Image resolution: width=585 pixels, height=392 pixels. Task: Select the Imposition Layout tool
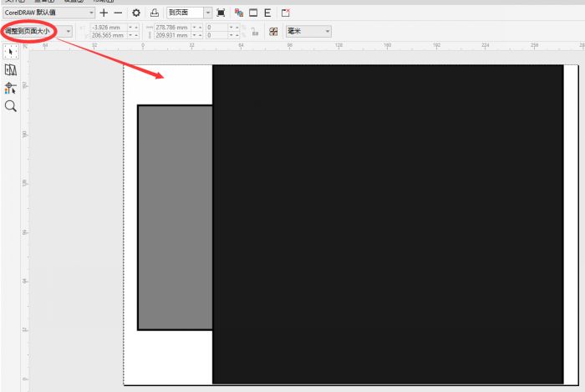(10, 69)
